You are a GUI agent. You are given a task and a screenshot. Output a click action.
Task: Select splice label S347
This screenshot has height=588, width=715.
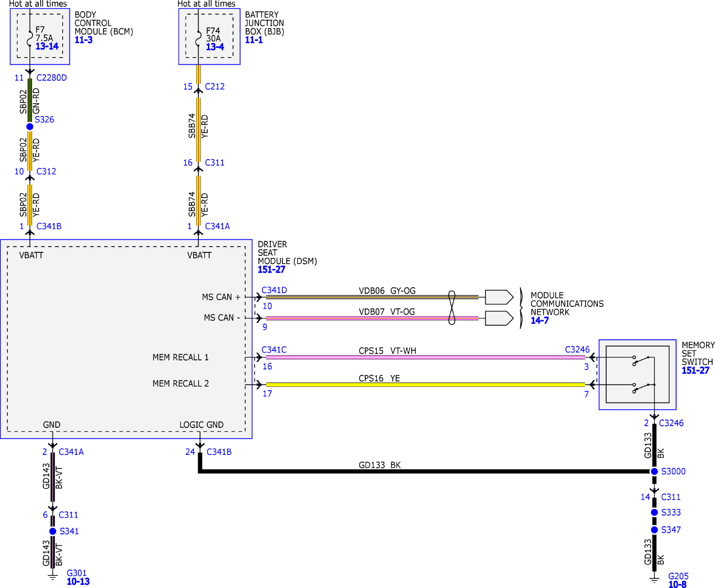671,530
